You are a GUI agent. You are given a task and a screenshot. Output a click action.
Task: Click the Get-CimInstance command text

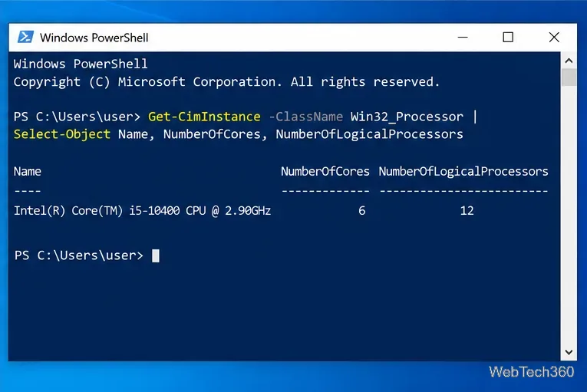tap(204, 117)
